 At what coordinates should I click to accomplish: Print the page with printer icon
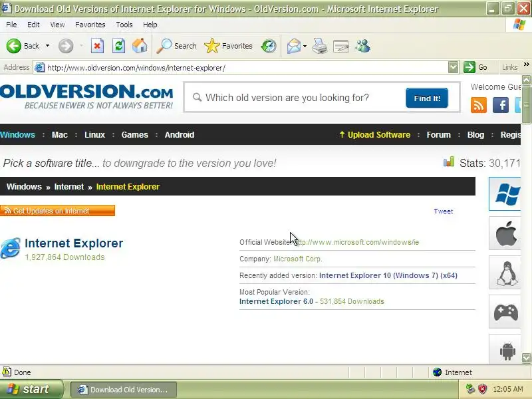(320, 46)
